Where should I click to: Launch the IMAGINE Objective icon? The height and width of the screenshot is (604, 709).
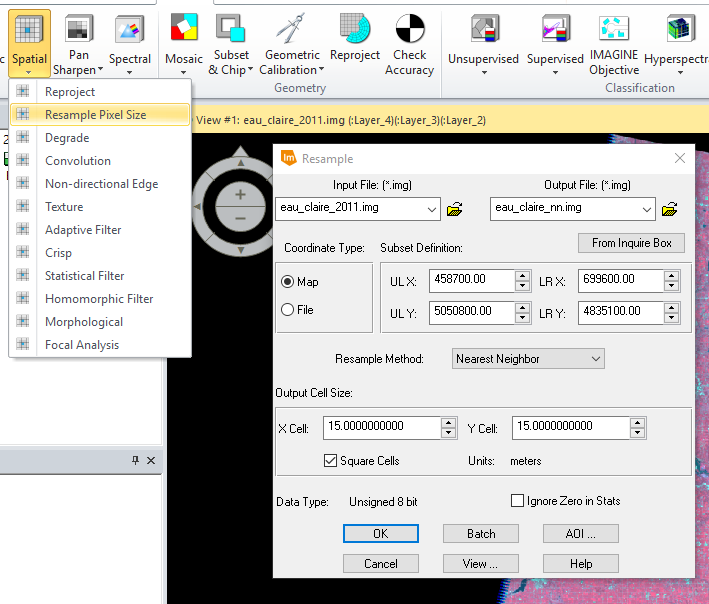coord(614,28)
